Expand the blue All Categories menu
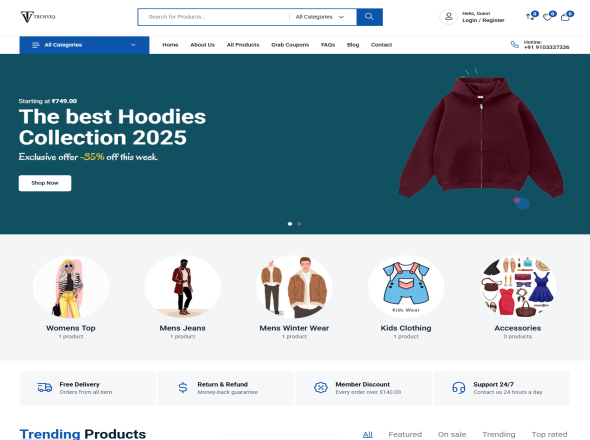The height and width of the screenshot is (440, 590). click(x=84, y=45)
